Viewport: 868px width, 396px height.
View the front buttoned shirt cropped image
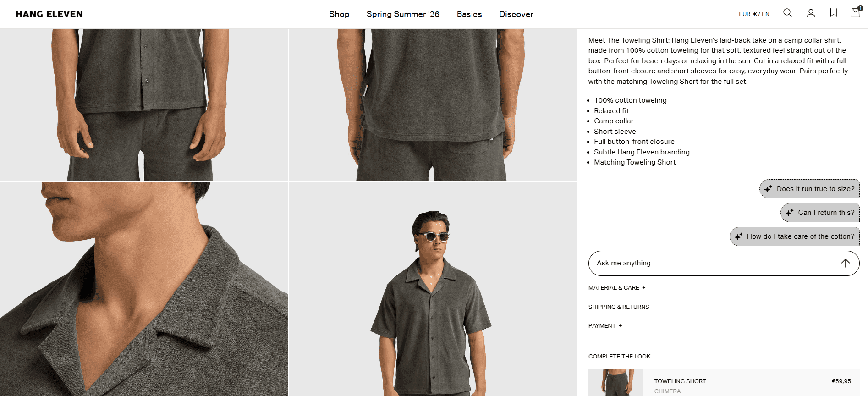pos(144,105)
